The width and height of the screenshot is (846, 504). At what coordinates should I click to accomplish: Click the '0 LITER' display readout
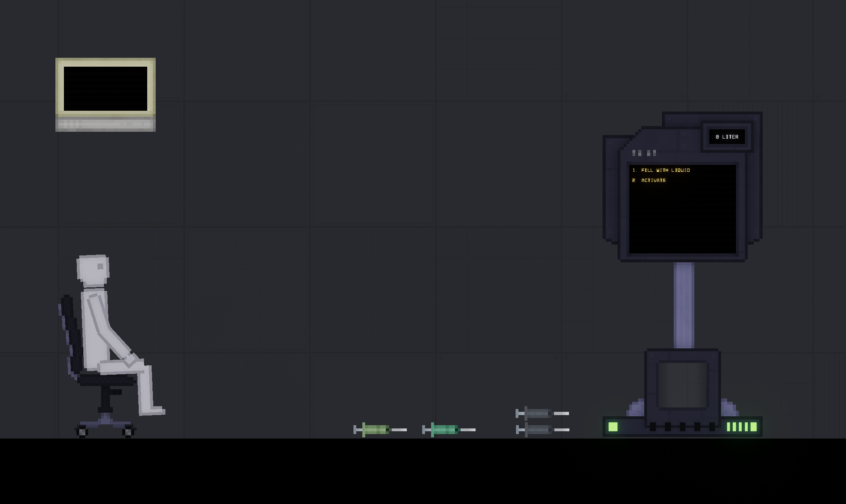[727, 137]
